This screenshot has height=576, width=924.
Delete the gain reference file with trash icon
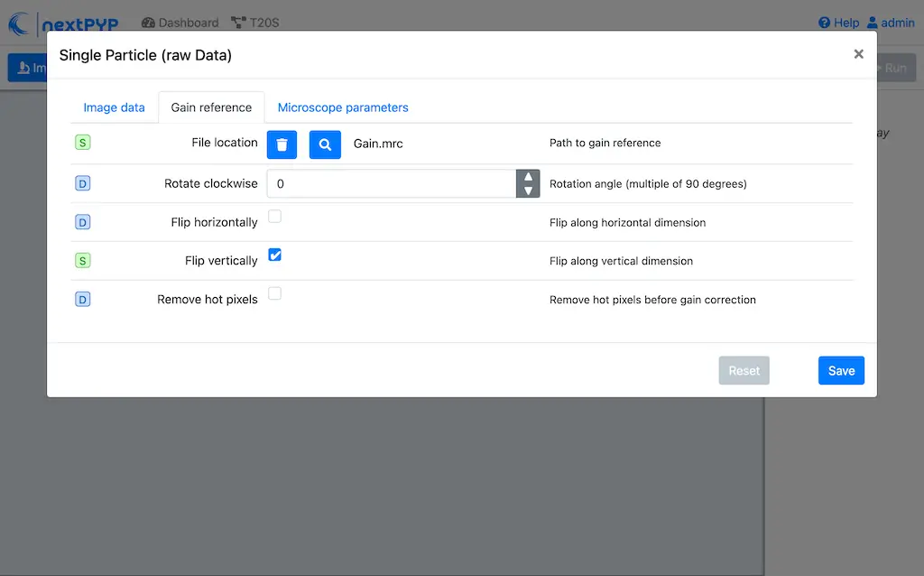click(282, 144)
